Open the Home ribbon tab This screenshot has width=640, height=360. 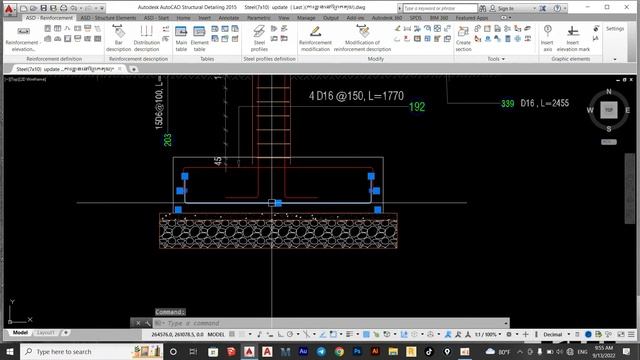tap(183, 18)
